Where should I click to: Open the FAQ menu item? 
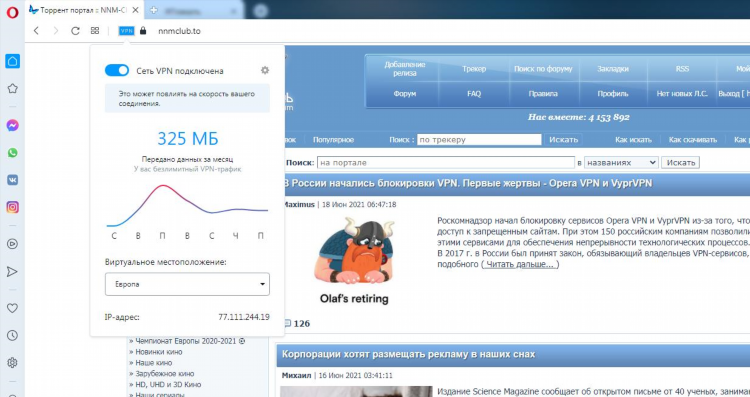pos(474,94)
